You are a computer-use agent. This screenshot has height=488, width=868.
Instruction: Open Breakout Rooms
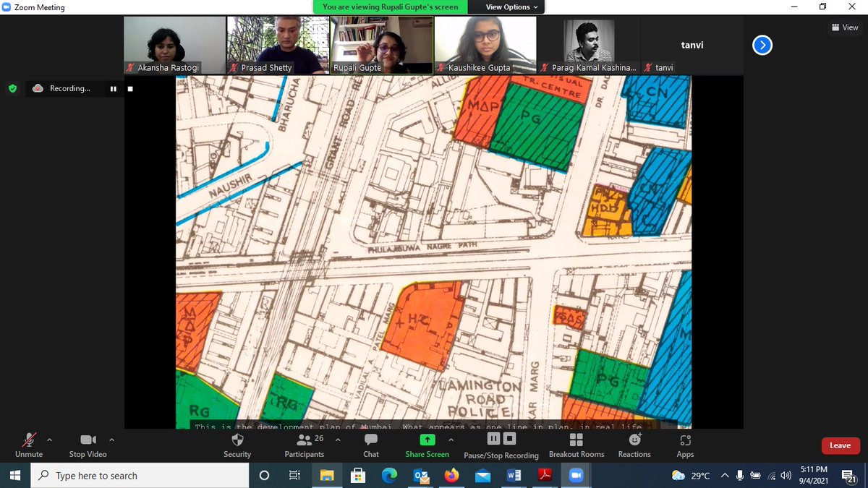coord(576,445)
